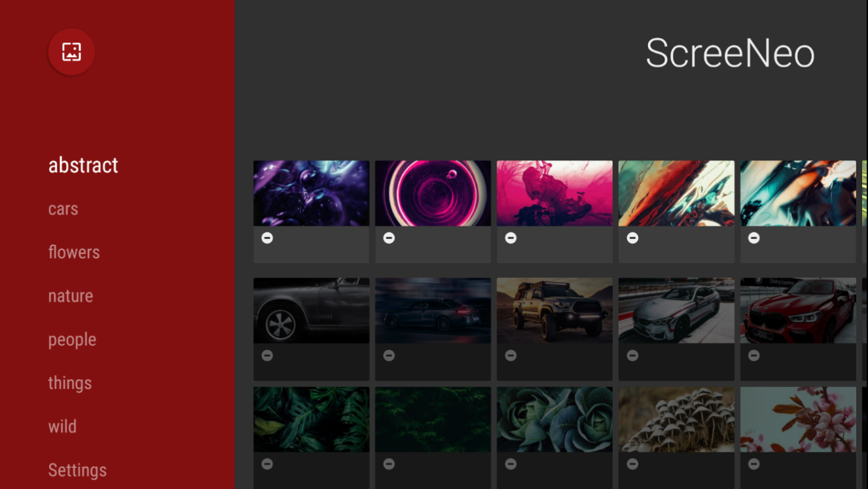Click minus icon under orange marble wallpaper
The height and width of the screenshot is (489, 868).
(x=632, y=238)
